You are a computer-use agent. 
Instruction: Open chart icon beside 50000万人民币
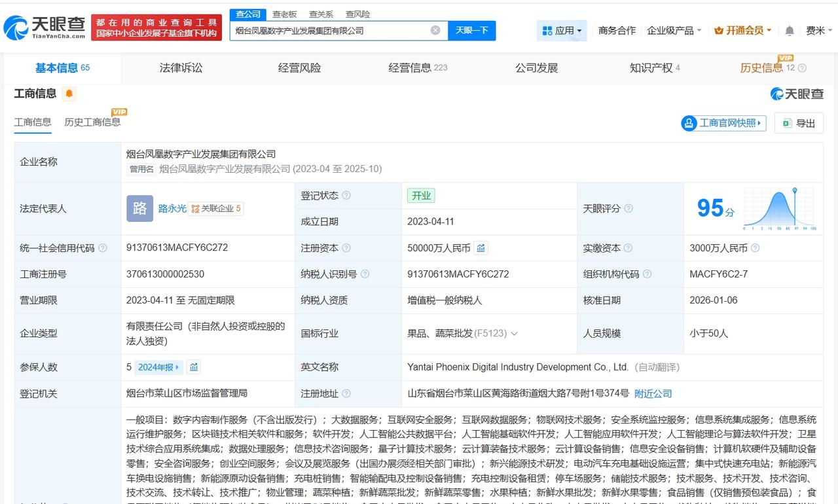click(x=481, y=248)
